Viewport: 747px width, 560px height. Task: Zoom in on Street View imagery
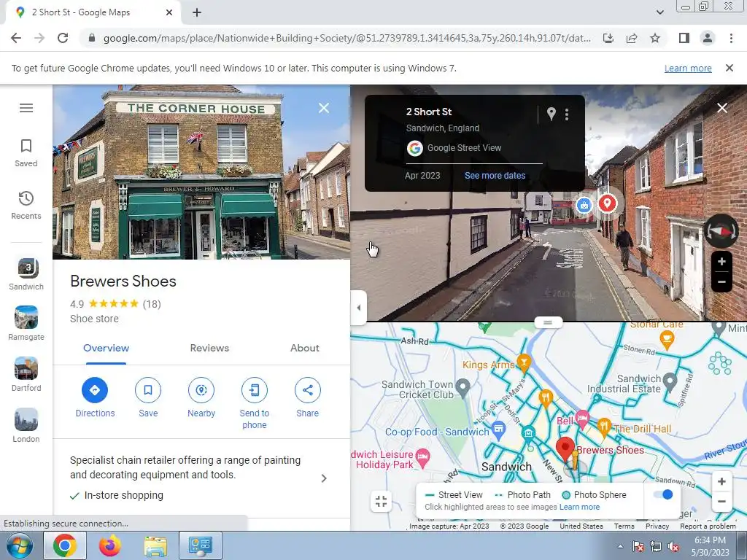click(721, 262)
